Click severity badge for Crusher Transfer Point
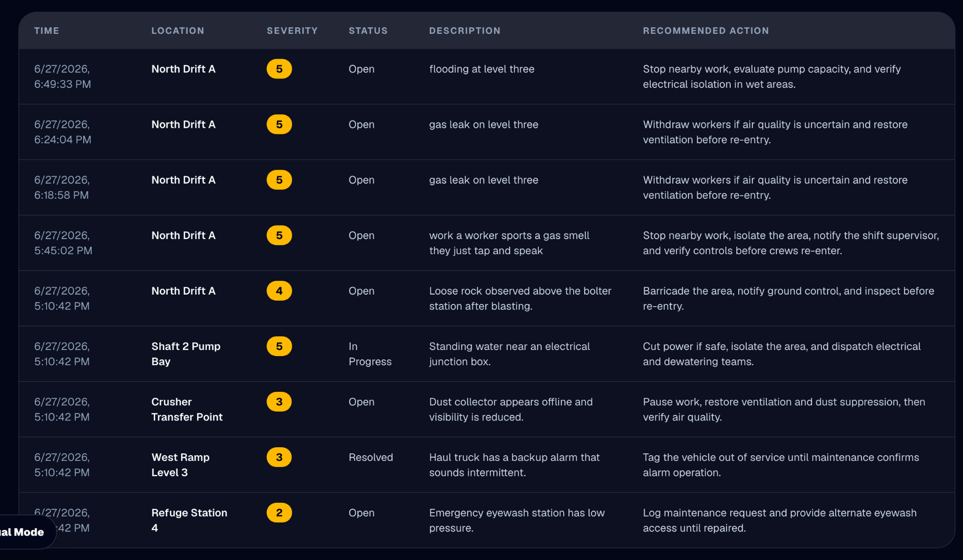The width and height of the screenshot is (963, 560). point(279,402)
